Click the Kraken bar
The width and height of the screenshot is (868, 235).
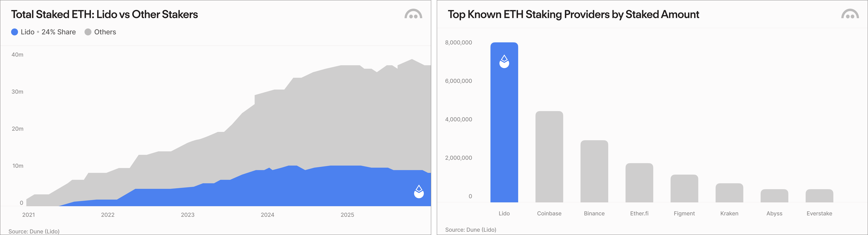pyautogui.click(x=729, y=193)
